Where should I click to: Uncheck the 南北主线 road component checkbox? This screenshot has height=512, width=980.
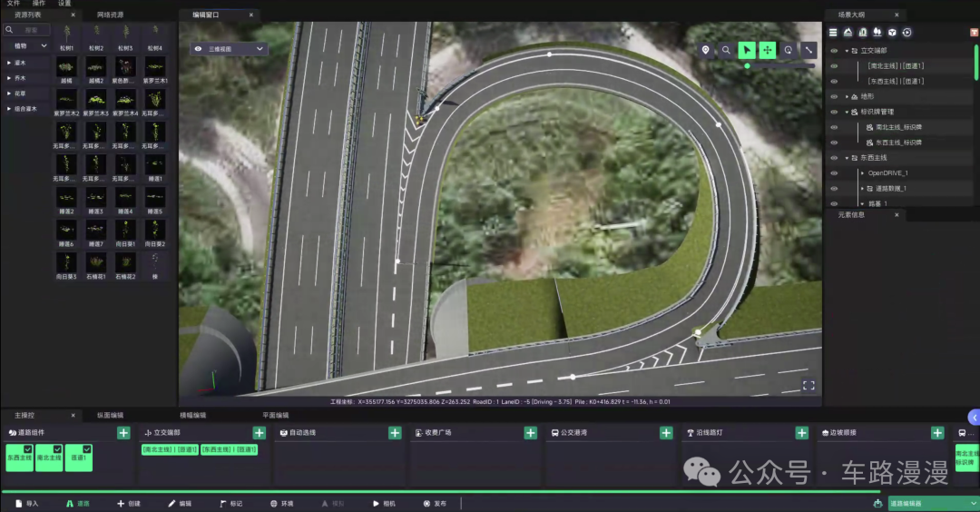point(57,448)
